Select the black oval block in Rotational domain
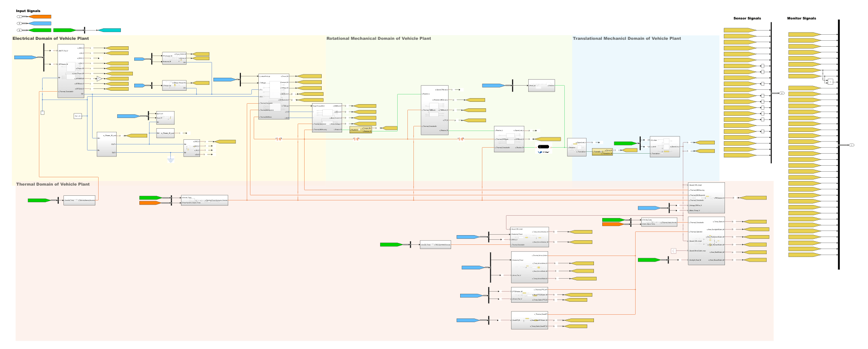Image resolution: width=868 pixels, height=349 pixels. 543,147
